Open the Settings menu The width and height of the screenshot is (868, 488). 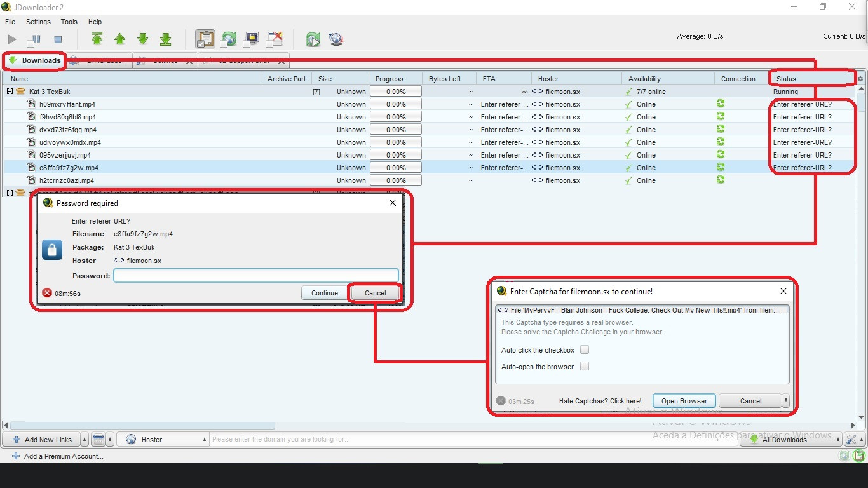pos(38,22)
